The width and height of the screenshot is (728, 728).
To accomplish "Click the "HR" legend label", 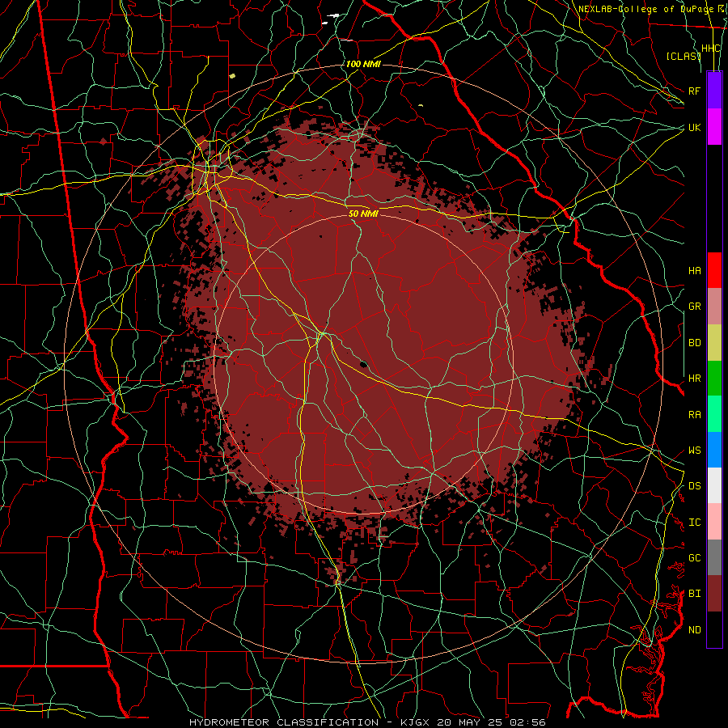I will coord(694,379).
